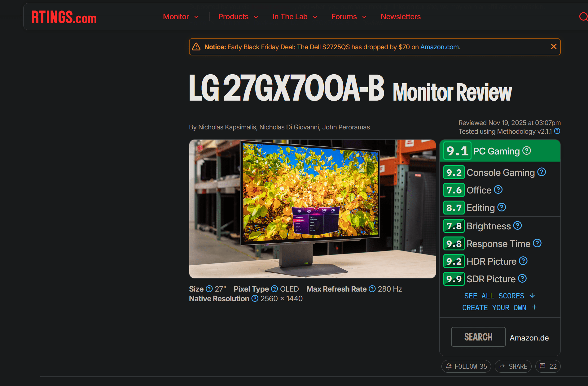
Task: Click the plus icon beside Create Your Own
Action: click(x=534, y=307)
